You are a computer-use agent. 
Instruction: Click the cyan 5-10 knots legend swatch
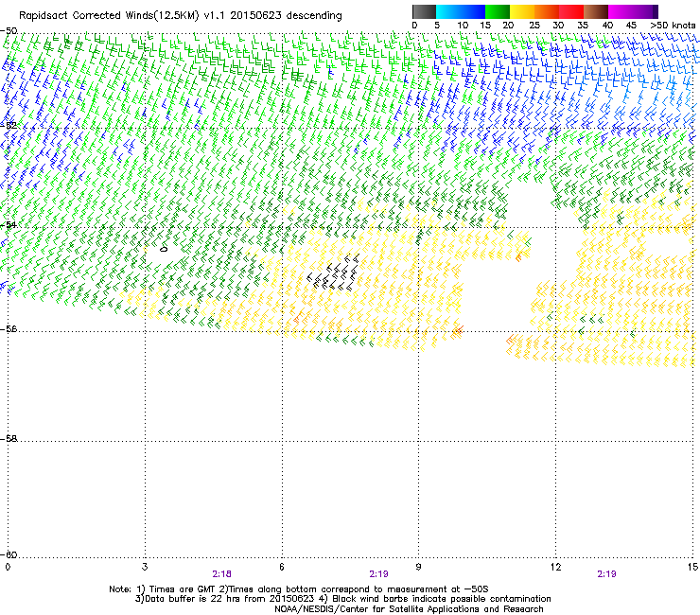448,11
